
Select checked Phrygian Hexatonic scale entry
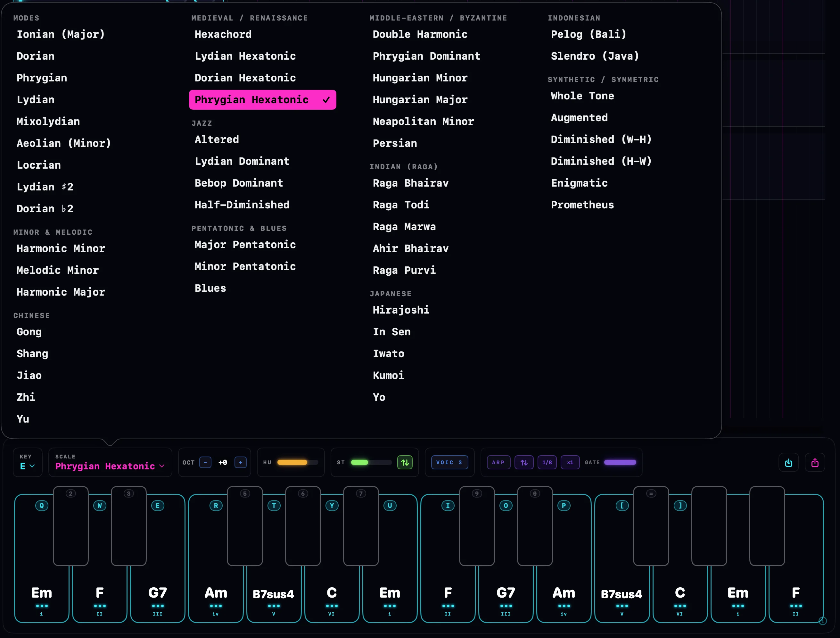pyautogui.click(x=262, y=100)
